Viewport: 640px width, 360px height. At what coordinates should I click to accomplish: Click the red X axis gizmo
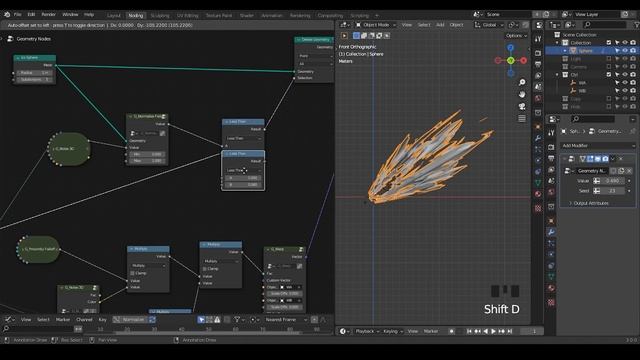point(523,60)
